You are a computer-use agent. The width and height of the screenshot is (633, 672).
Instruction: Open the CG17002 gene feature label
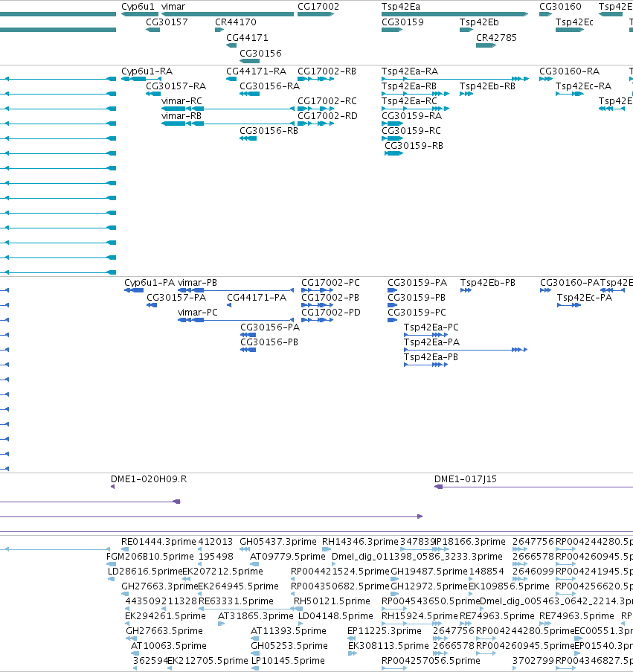[318, 7]
